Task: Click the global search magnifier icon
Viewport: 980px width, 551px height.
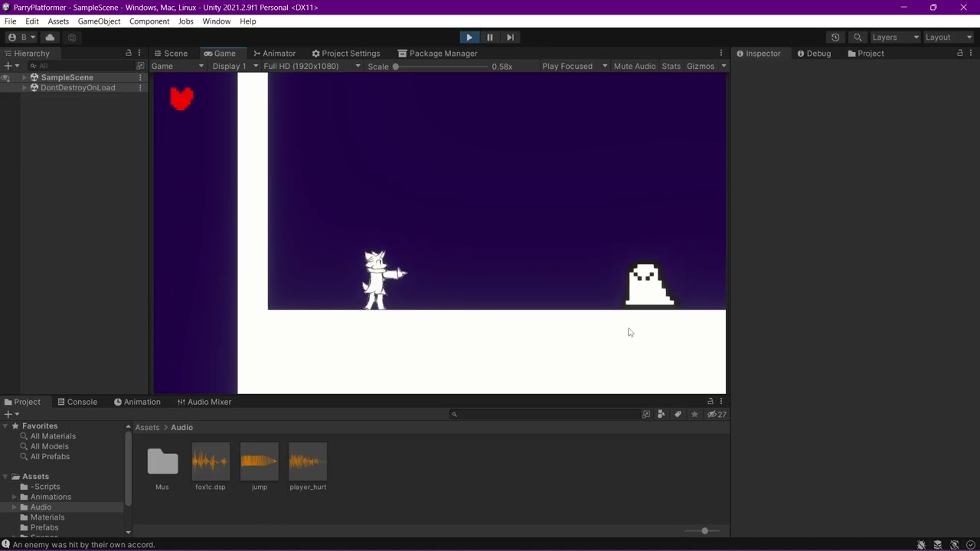Action: point(857,37)
